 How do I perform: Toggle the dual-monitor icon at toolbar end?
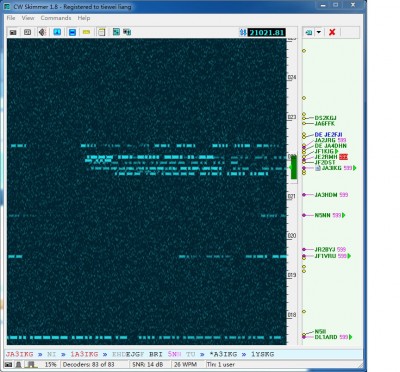[127, 32]
